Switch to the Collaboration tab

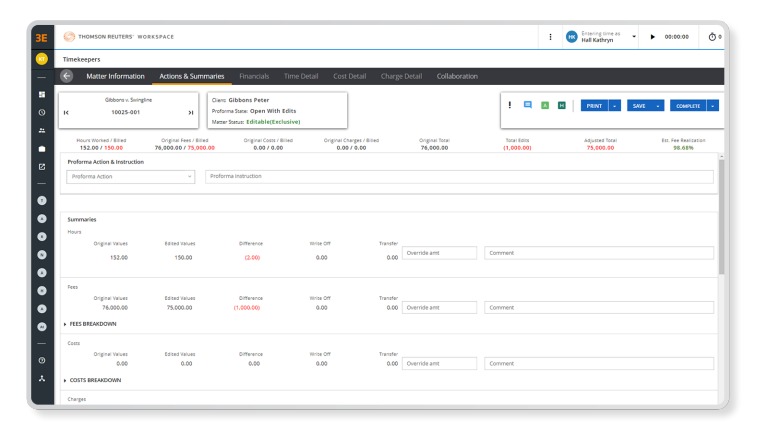tap(457, 76)
